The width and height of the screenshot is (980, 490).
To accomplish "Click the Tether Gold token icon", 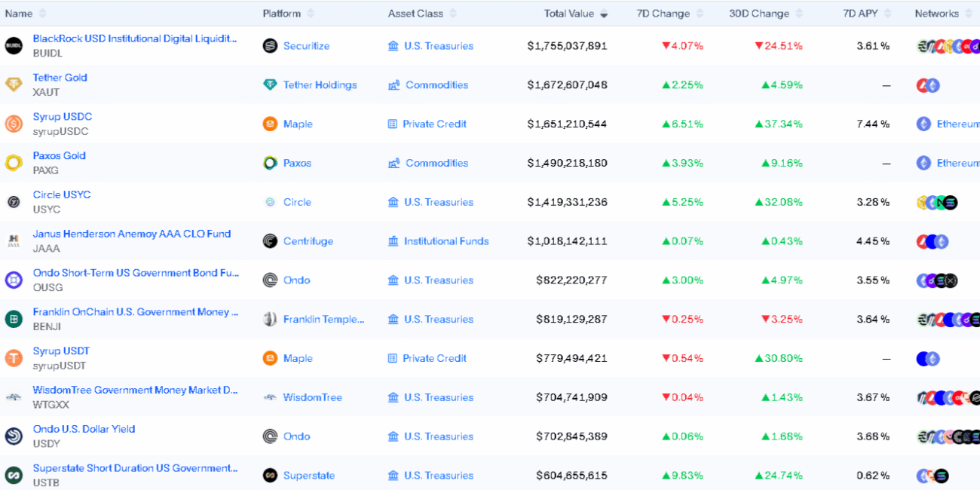I will 14,84.
